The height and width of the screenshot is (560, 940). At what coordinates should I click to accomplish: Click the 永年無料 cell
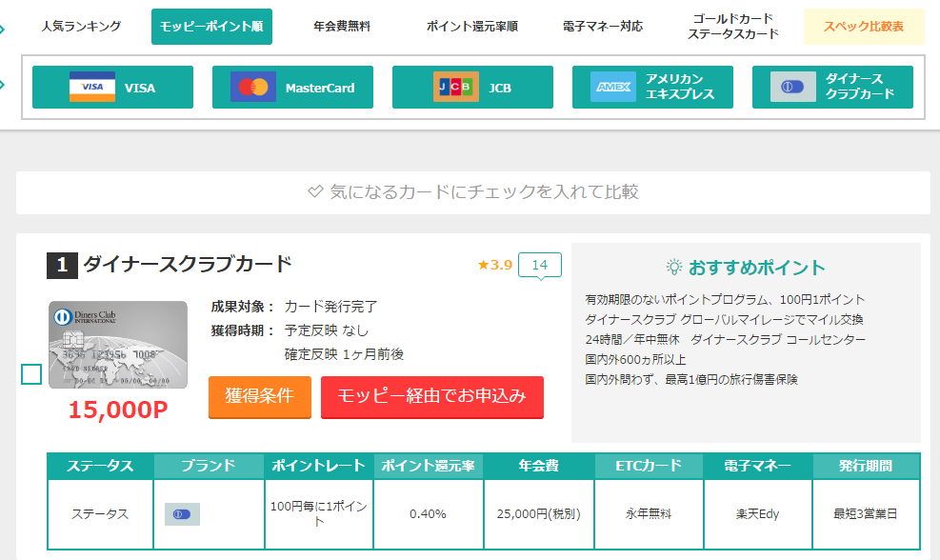(649, 514)
